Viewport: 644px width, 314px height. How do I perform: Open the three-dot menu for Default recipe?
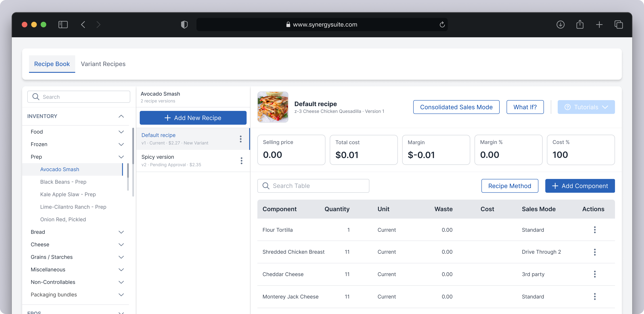(x=241, y=139)
